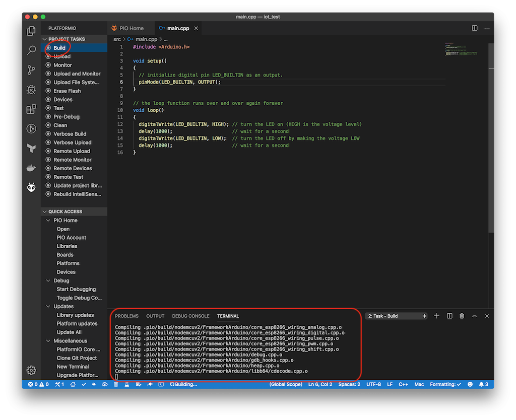Screen dimensions: 516x420
Task: Click the Serial Monitor plug icon in the status bar
Action: pos(150,384)
